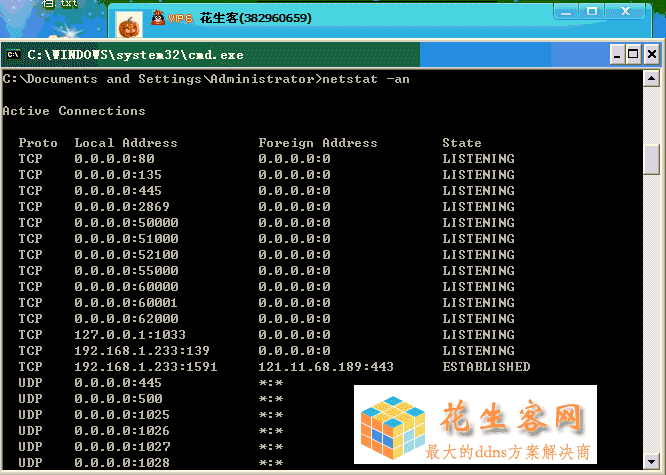The width and height of the screenshot is (666, 475).
Task: Click the ESTABLISHED connection state text
Action: pos(486,367)
